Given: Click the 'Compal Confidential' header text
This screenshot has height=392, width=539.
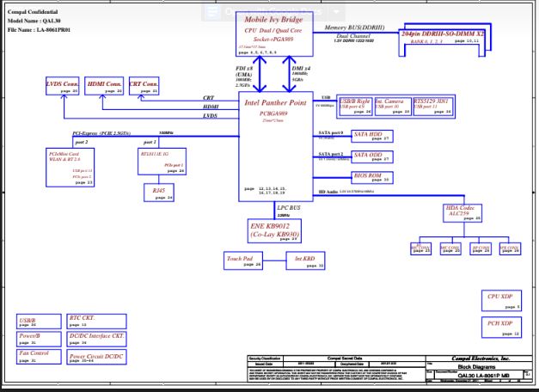Looking at the screenshot, I should pyautogui.click(x=33, y=12).
